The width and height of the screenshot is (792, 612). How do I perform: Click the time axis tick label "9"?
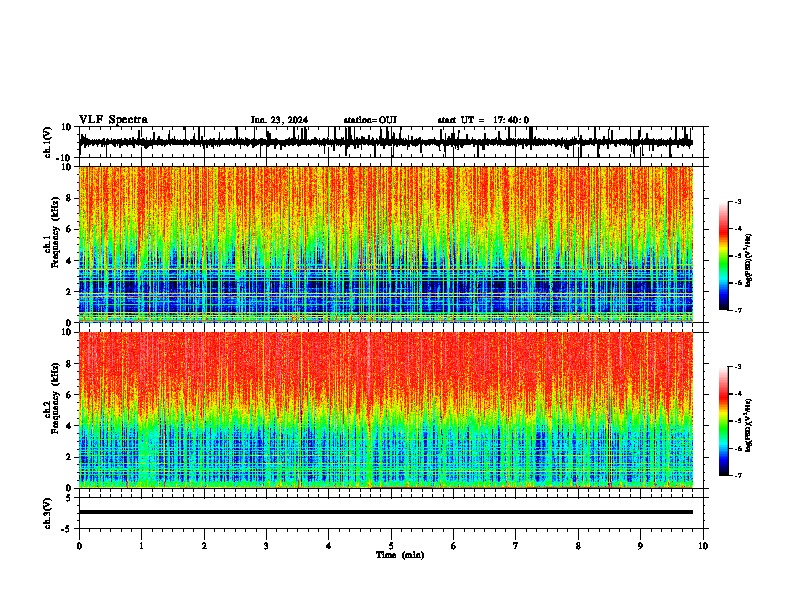pyautogui.click(x=640, y=546)
